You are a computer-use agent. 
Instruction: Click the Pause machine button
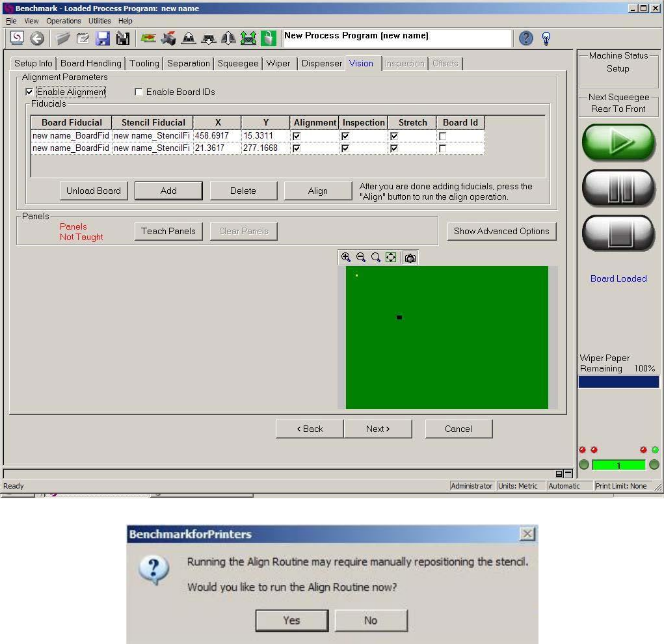618,188
